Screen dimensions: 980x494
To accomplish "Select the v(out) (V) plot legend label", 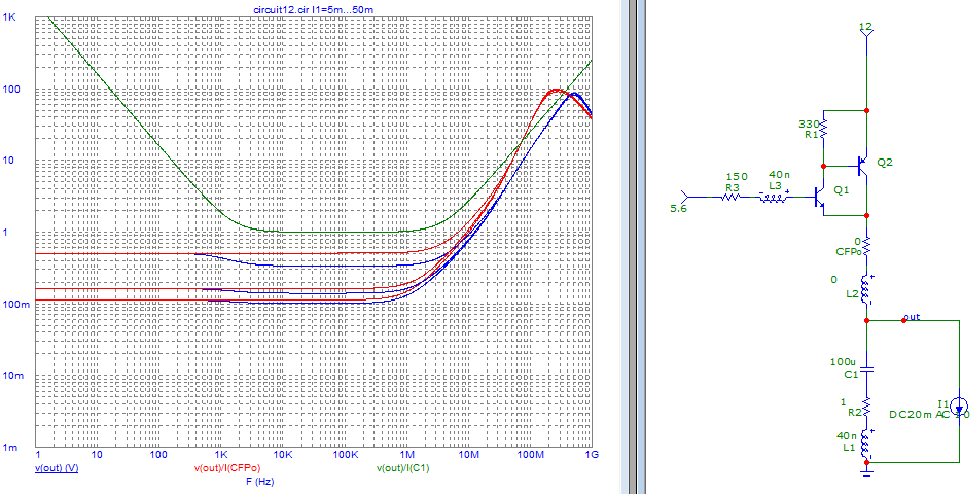I will pos(56,468).
